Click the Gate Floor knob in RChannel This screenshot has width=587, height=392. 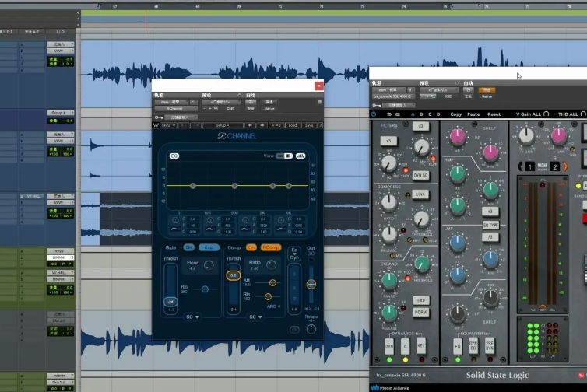209,265
